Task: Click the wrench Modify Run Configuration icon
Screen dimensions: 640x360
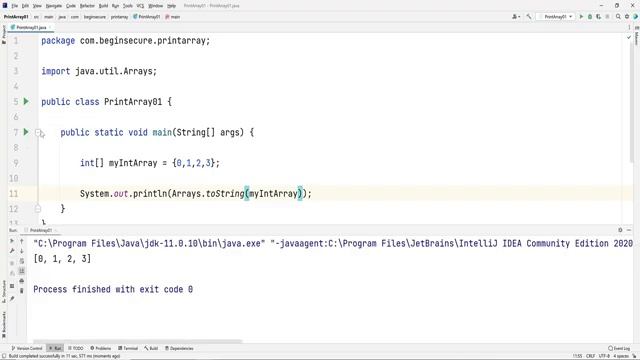Action: coord(12,251)
